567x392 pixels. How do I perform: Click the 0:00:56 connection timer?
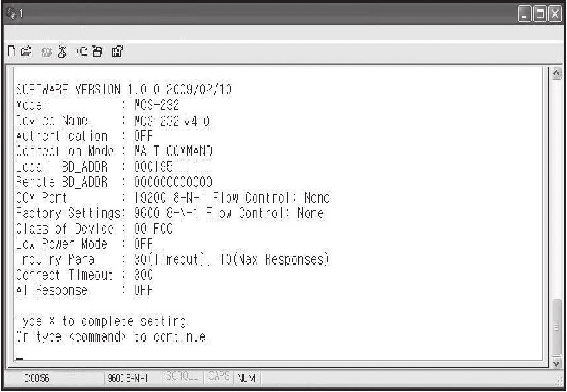pyautogui.click(x=37, y=379)
